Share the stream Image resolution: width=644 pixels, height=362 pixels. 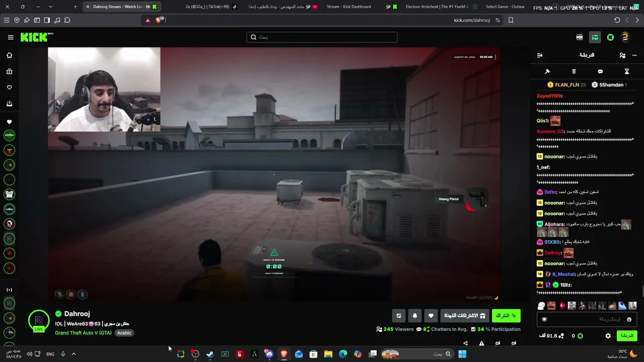point(465,343)
